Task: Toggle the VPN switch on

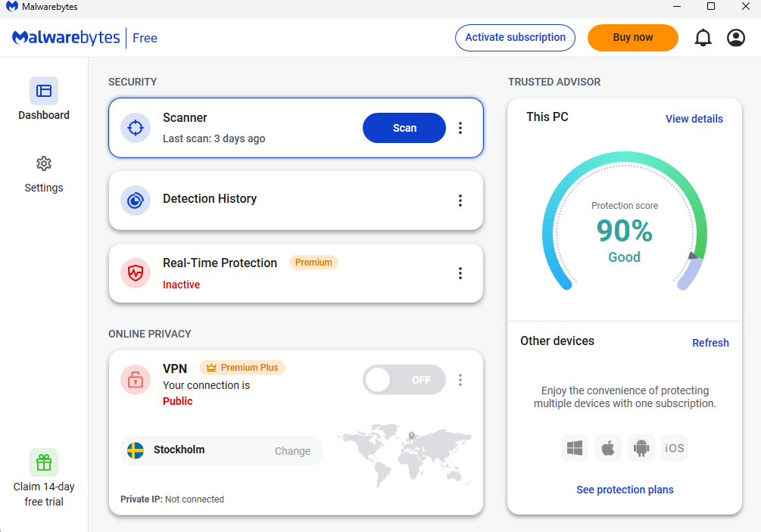Action: [x=404, y=380]
